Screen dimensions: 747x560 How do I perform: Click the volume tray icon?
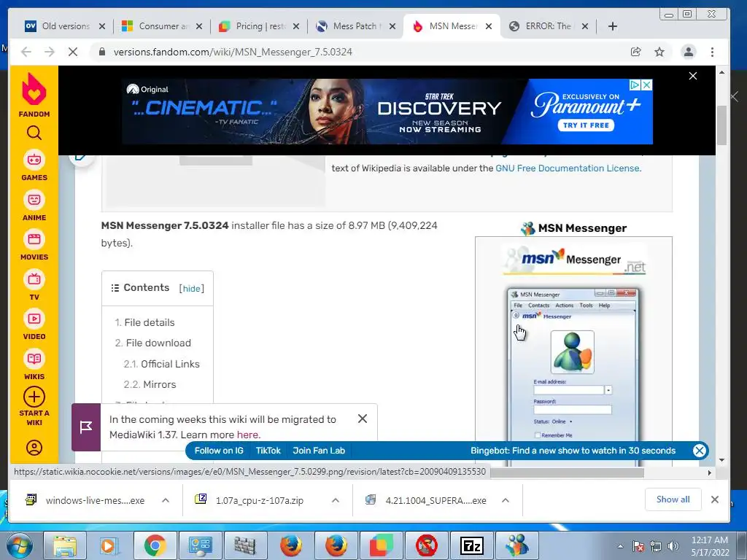pos(673,546)
